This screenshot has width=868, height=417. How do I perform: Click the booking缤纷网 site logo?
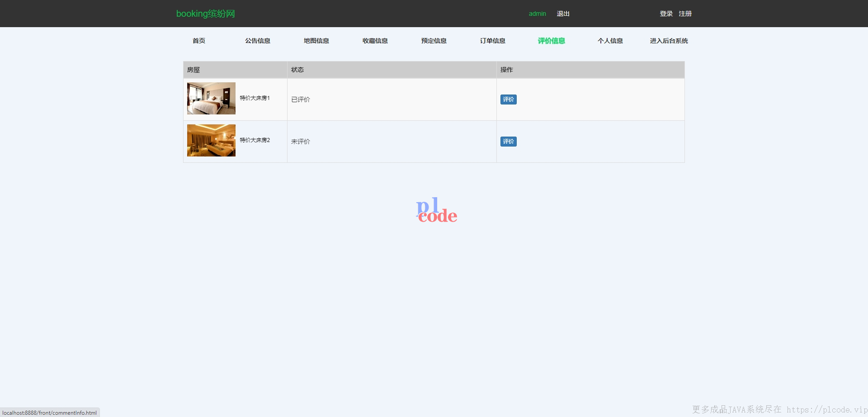(205, 14)
